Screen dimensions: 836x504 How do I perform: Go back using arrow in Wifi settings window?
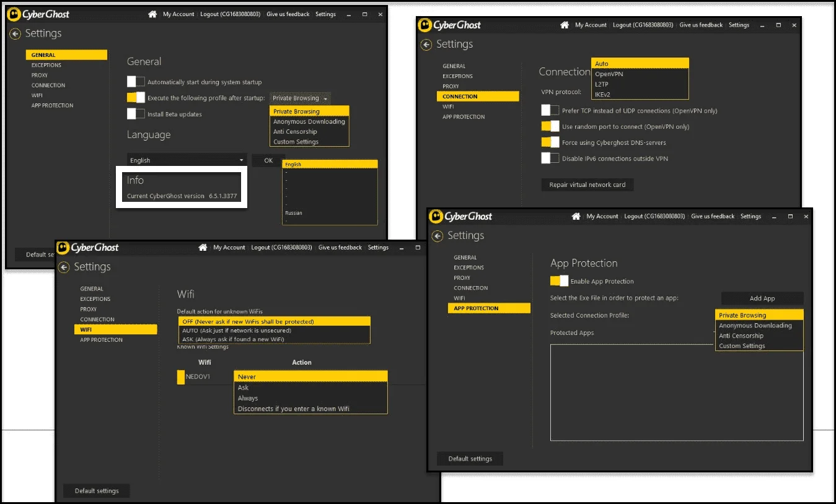[63, 267]
